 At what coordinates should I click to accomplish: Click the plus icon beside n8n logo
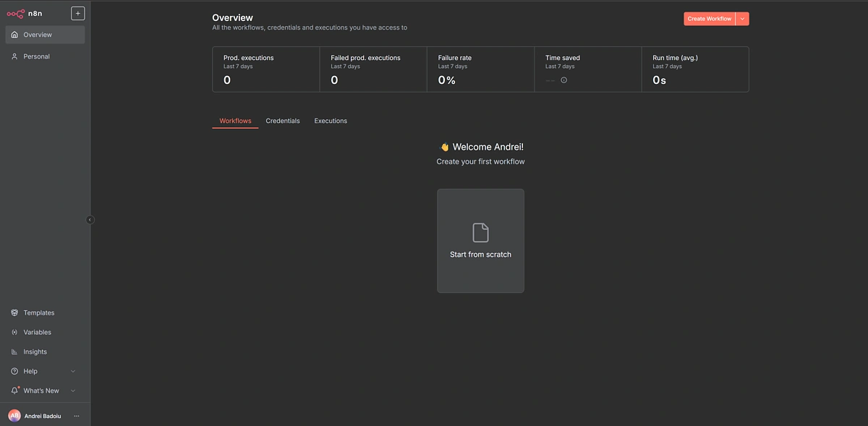pyautogui.click(x=77, y=13)
